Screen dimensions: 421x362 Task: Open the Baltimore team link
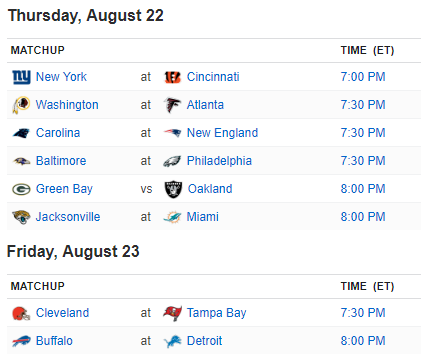tap(61, 161)
